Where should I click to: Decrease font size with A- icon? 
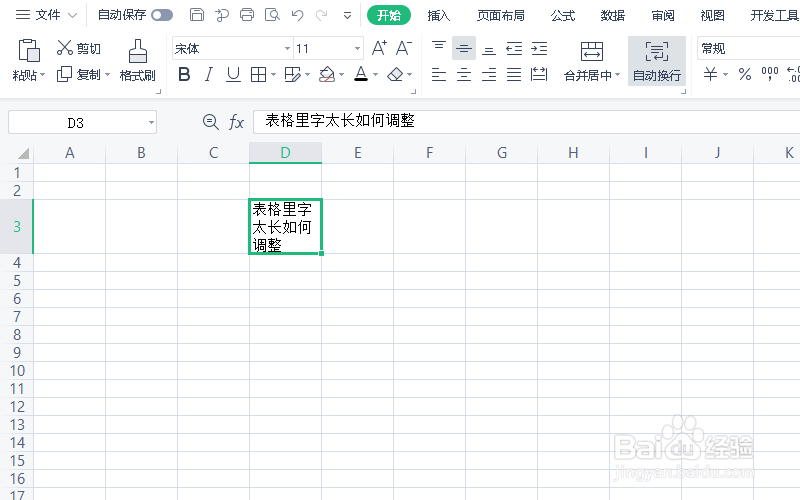coord(404,48)
